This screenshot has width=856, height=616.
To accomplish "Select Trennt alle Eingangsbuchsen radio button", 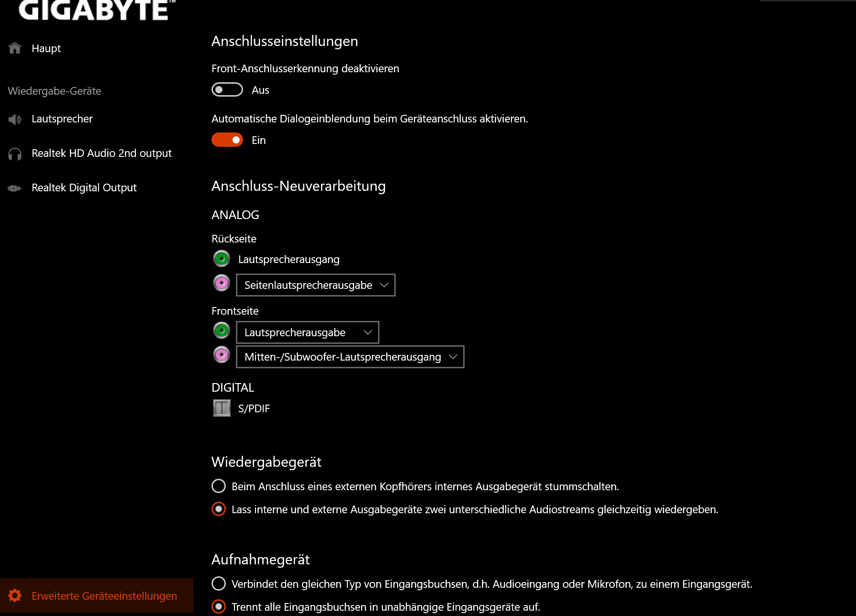I will coord(219,606).
